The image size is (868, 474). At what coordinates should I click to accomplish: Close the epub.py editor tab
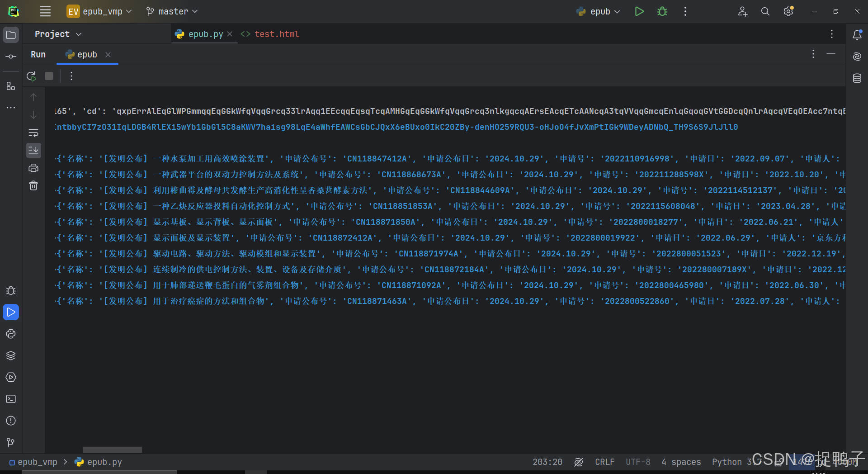[x=230, y=34]
